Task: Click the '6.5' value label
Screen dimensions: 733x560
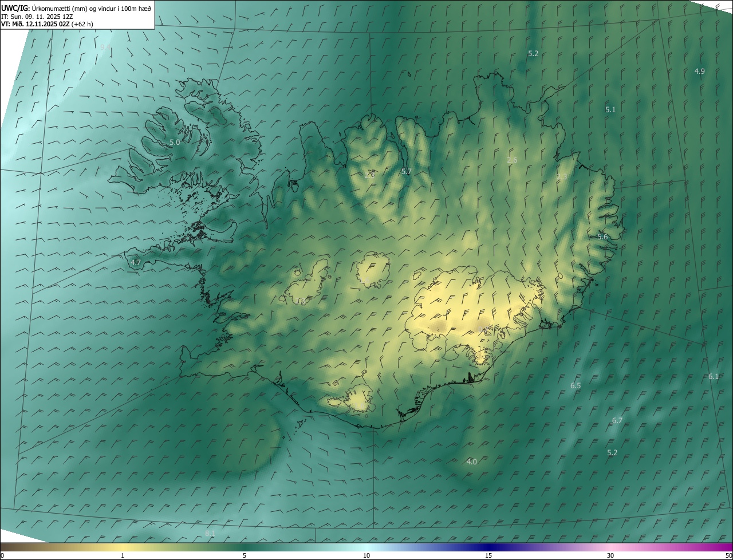Action: 576,386
